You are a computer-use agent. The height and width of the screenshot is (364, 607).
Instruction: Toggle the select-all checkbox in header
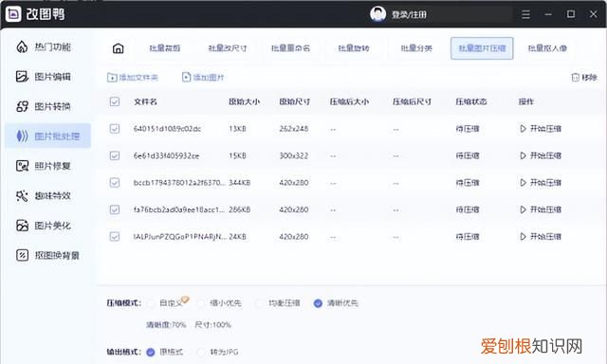point(115,101)
